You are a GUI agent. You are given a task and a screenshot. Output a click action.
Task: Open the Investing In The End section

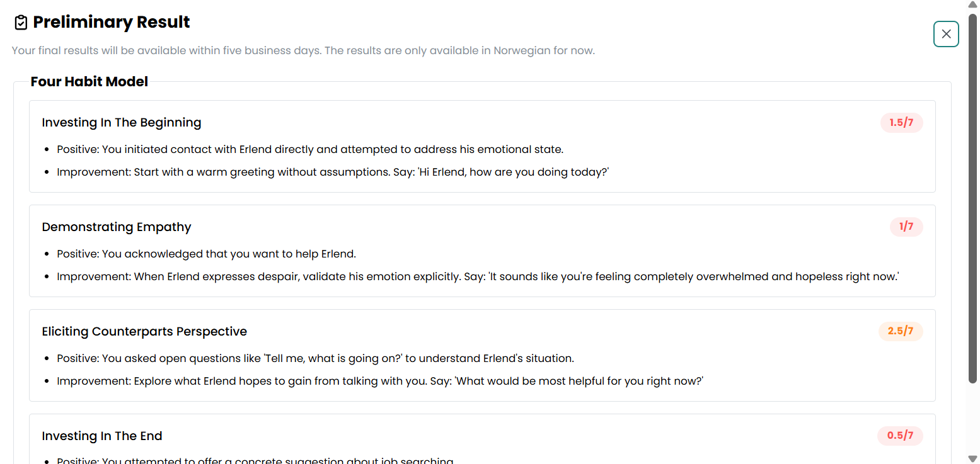pos(102,436)
